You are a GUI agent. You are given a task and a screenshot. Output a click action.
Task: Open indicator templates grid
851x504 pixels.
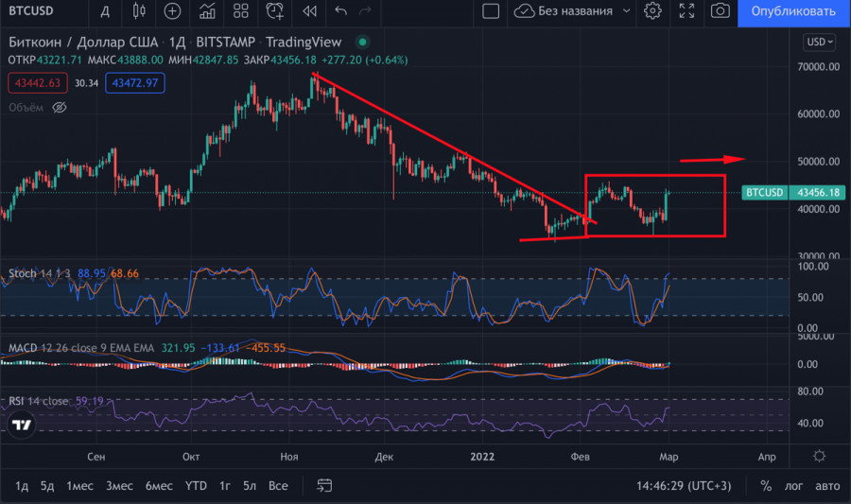(241, 10)
